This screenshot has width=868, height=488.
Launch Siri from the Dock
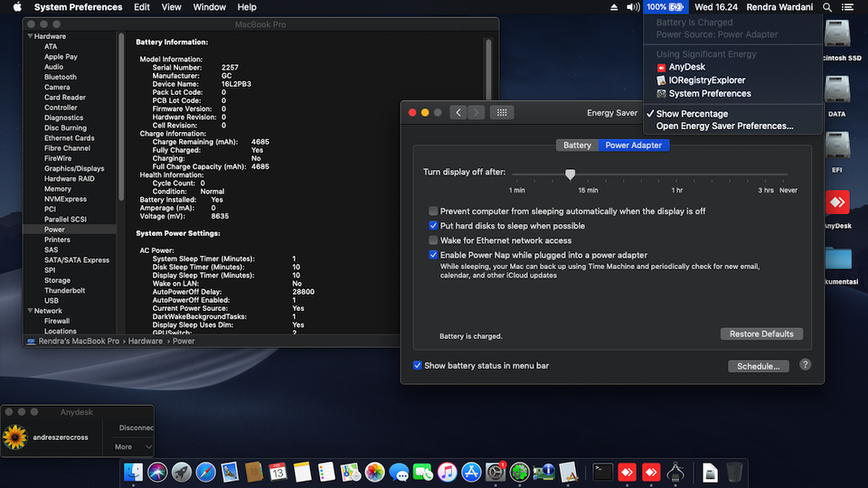pyautogui.click(x=157, y=472)
